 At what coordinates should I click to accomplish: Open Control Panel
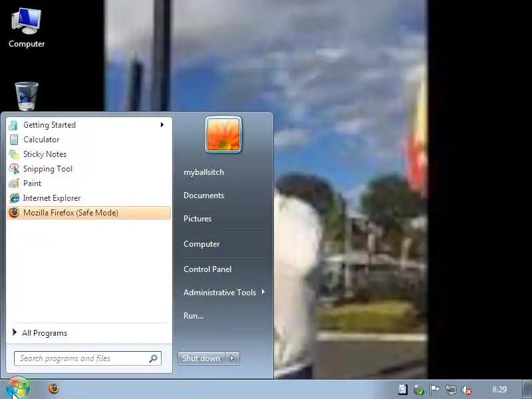tap(207, 269)
